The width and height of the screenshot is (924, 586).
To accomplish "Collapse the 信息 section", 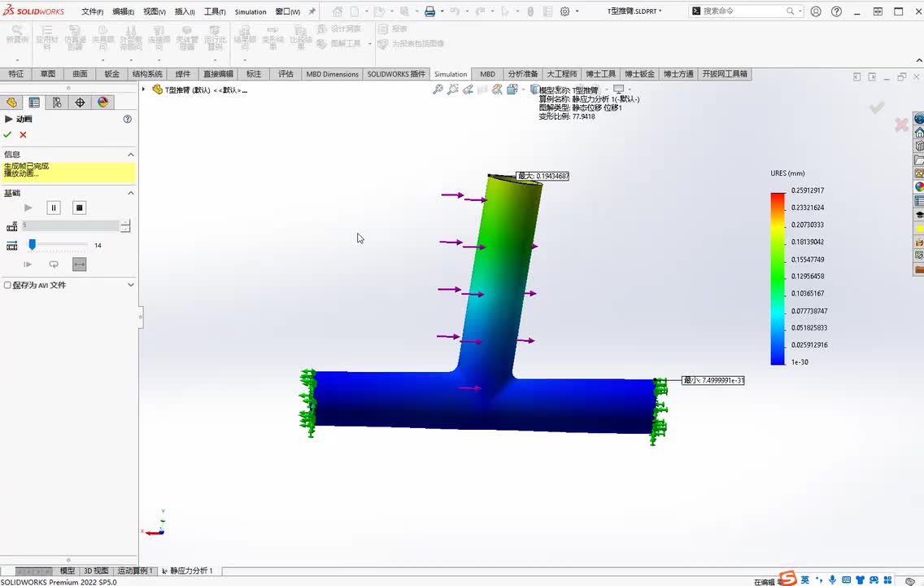I will point(131,155).
